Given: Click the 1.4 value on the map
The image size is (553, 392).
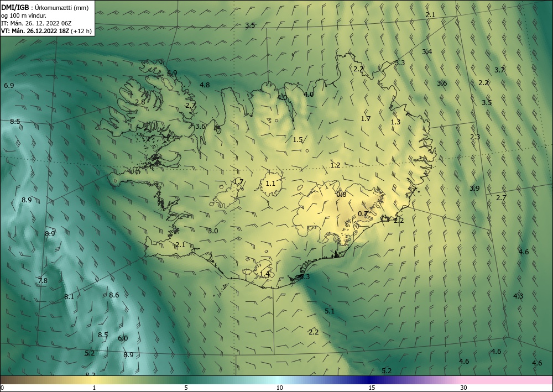Looking at the screenshot, I should (264, 274).
